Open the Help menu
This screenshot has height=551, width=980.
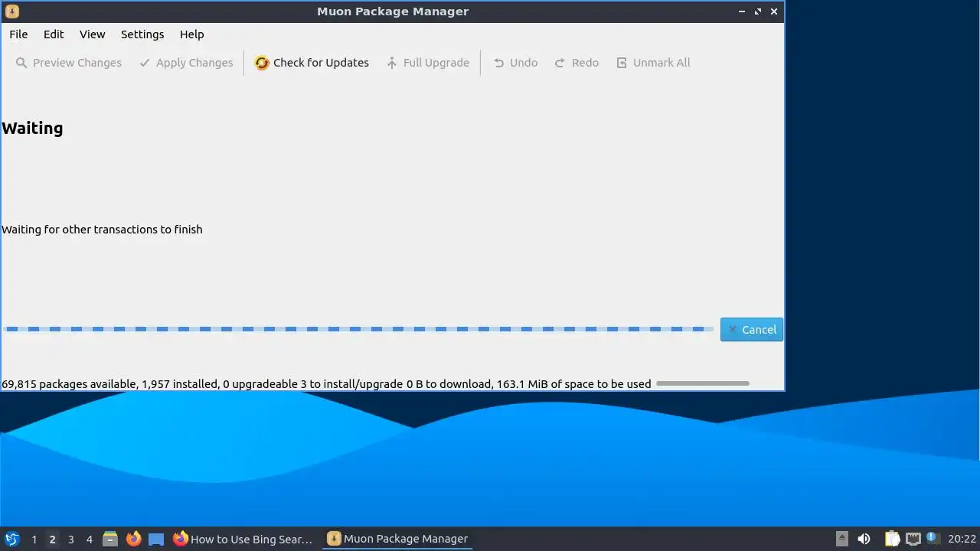click(x=191, y=34)
